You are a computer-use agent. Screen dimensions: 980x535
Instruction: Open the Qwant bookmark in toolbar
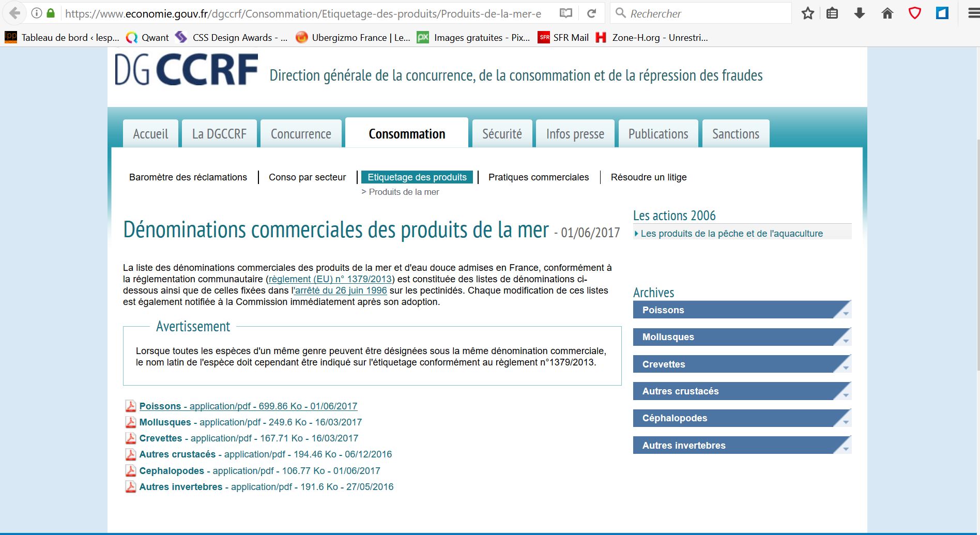(x=148, y=37)
